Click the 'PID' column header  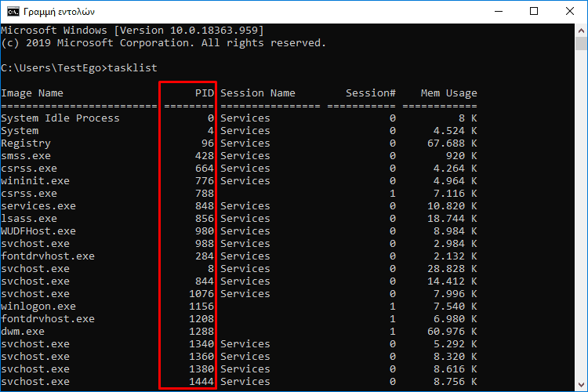(205, 93)
